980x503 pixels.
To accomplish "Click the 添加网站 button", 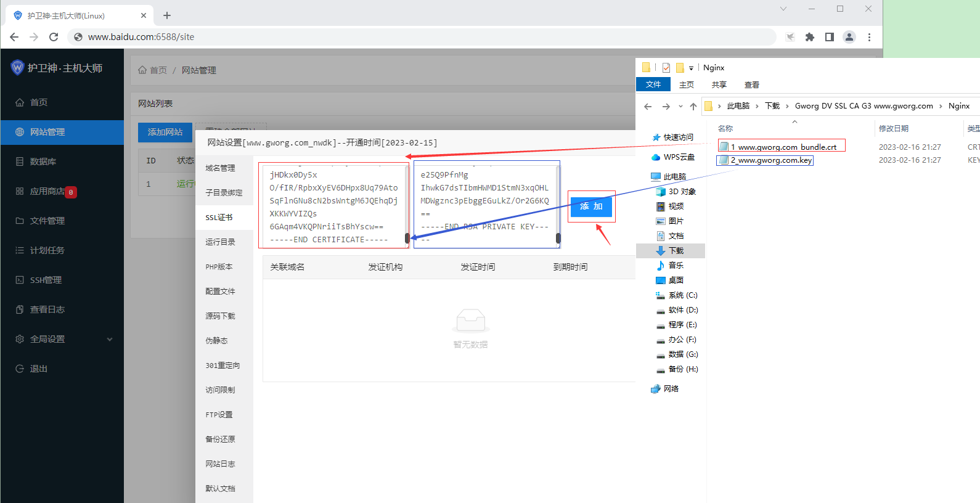I will (x=165, y=132).
